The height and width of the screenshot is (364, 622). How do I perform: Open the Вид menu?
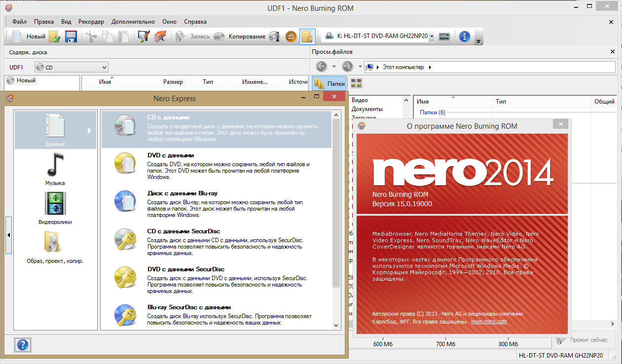coord(66,22)
